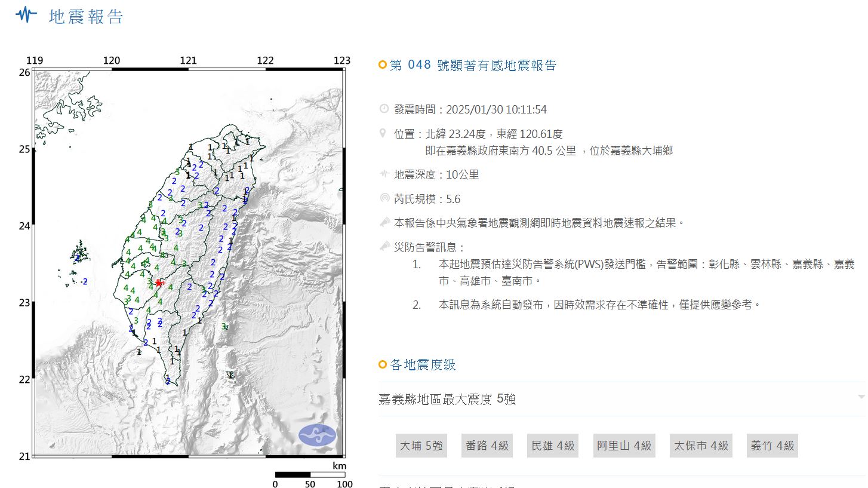868x488 pixels.
Task: Click the seismic waveform icon beside 地震報告
Action: point(26,16)
